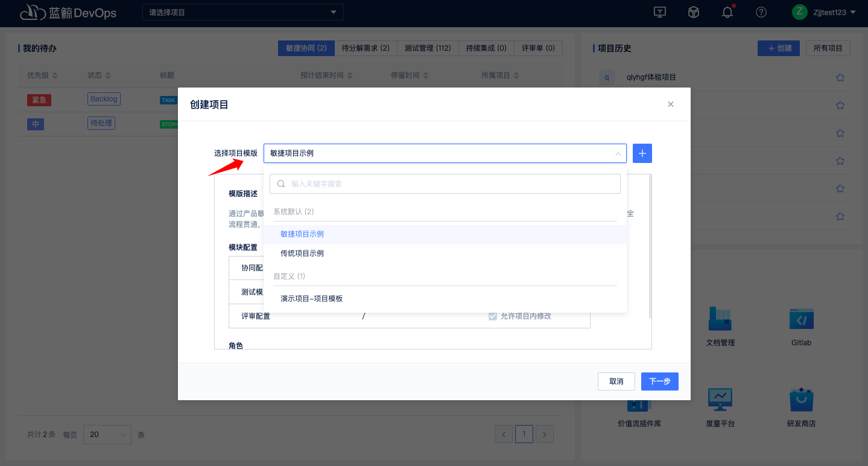Image resolution: width=868 pixels, height=466 pixels.
Task: Open the monitor screen icon in header
Action: click(x=661, y=12)
